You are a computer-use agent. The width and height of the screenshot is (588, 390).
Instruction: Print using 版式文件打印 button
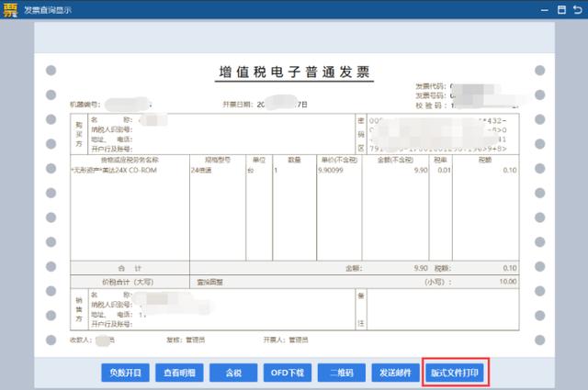[x=455, y=373]
